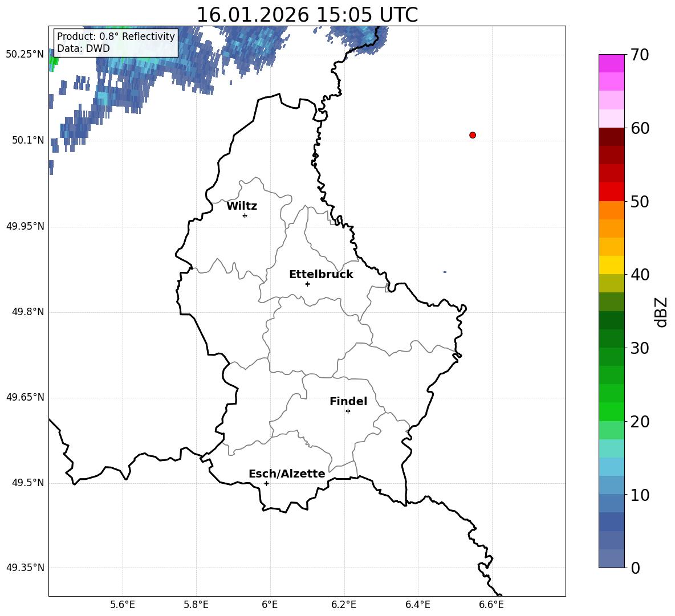Image resolution: width=675 pixels, height=616 pixels.
Task: Click the 60 value on the colorbar
Action: tap(640, 128)
